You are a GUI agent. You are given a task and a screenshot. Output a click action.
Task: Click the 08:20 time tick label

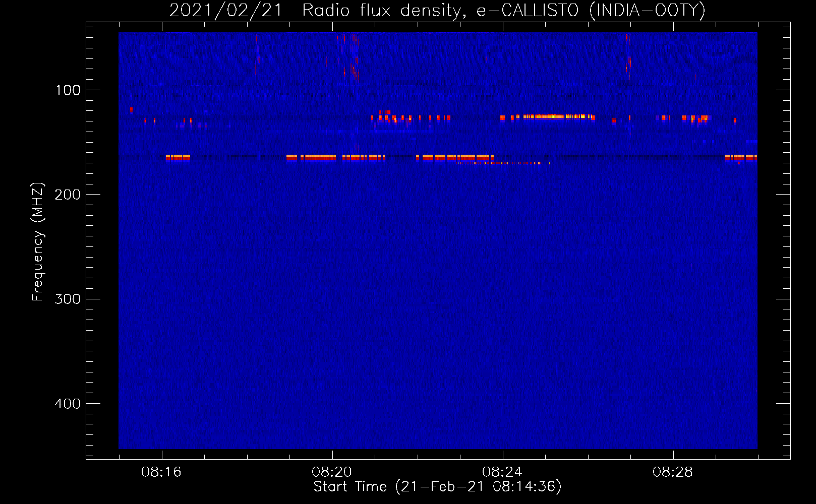tap(332, 472)
